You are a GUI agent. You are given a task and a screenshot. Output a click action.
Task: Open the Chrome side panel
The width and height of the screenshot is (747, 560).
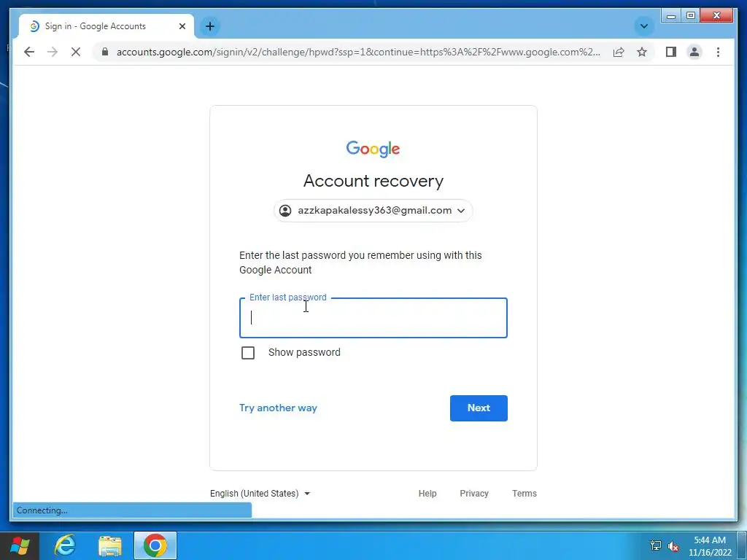pos(671,52)
